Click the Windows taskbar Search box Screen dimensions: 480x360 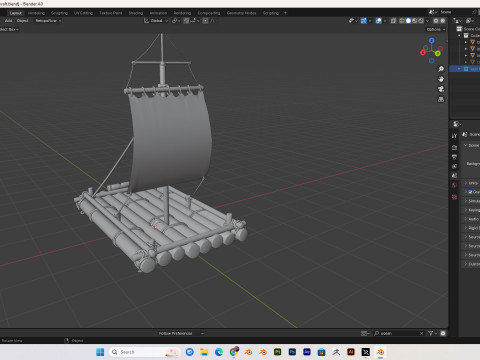point(145,352)
